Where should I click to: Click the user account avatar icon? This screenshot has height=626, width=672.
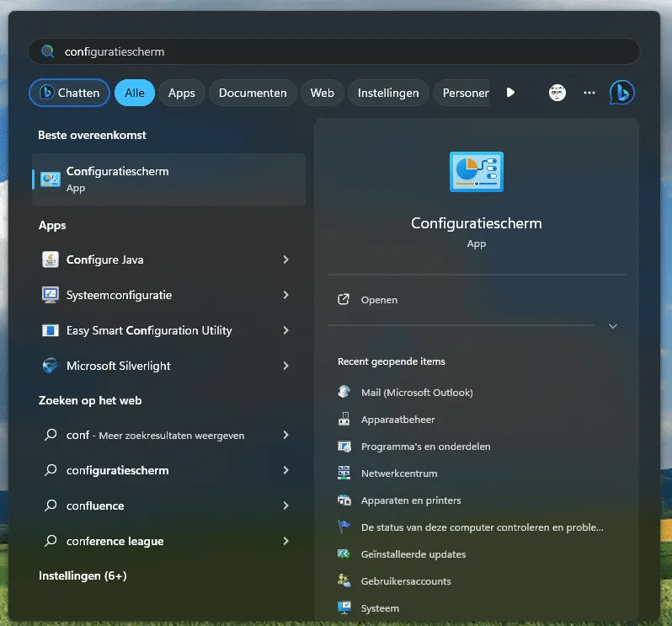pos(557,93)
